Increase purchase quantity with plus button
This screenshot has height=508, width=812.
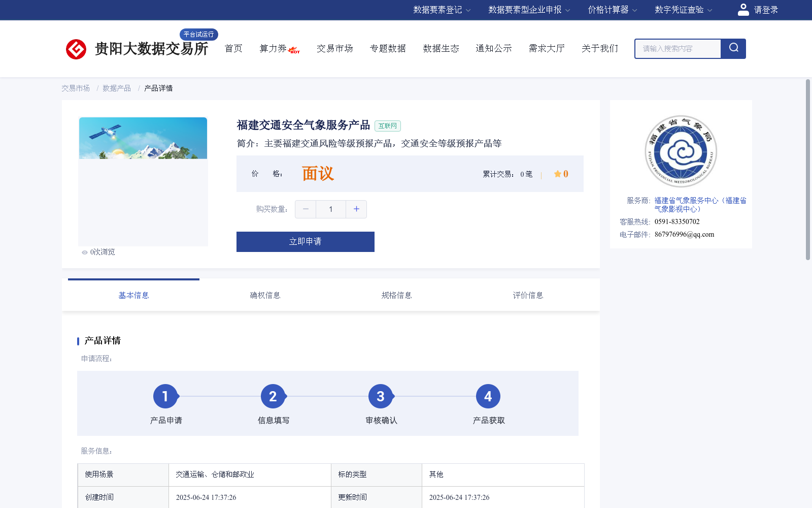[356, 209]
